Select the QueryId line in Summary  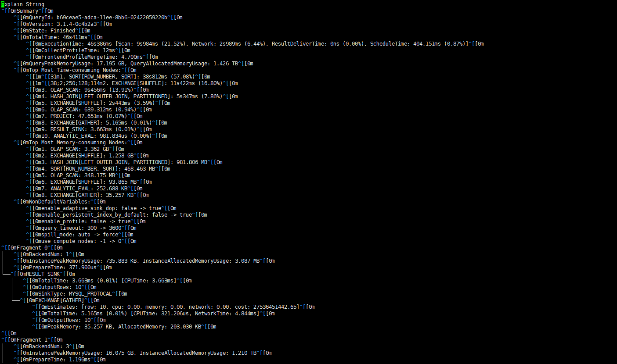(98, 18)
